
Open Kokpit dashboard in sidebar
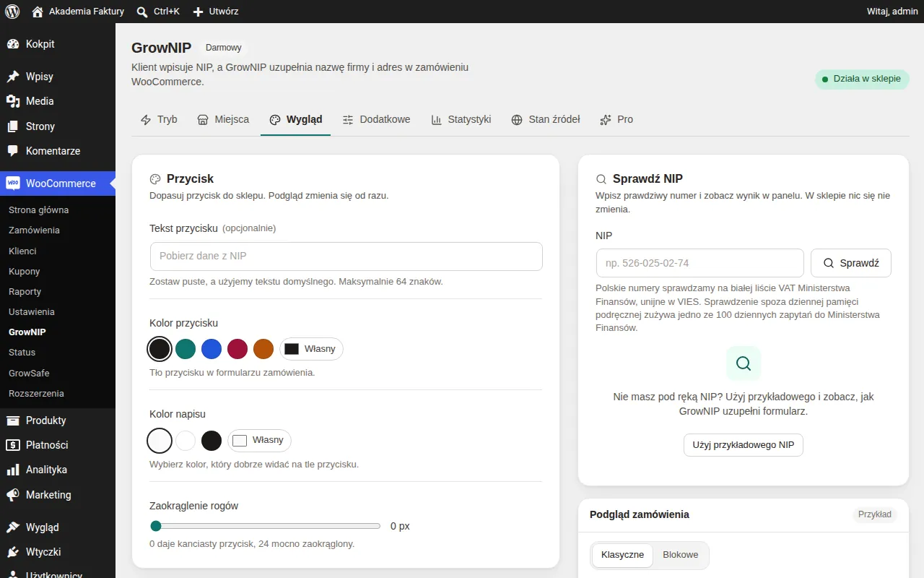[x=58, y=44]
